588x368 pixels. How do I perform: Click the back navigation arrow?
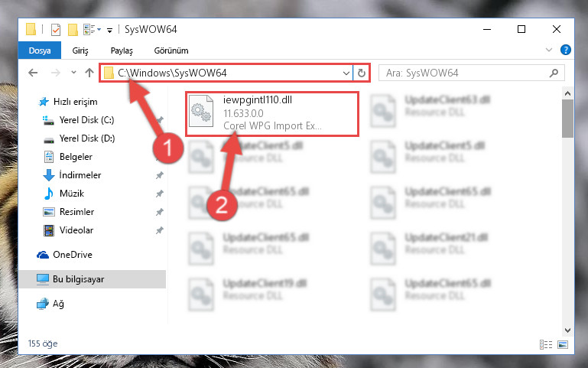[33, 73]
